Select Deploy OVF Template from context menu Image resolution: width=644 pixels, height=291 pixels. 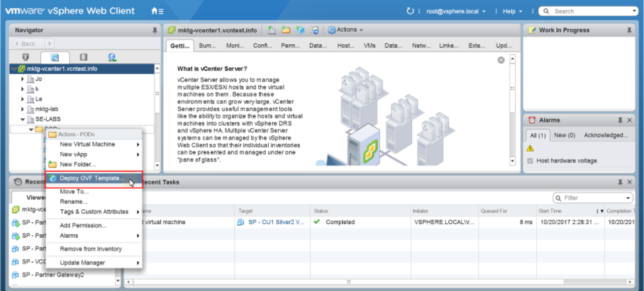(x=91, y=178)
